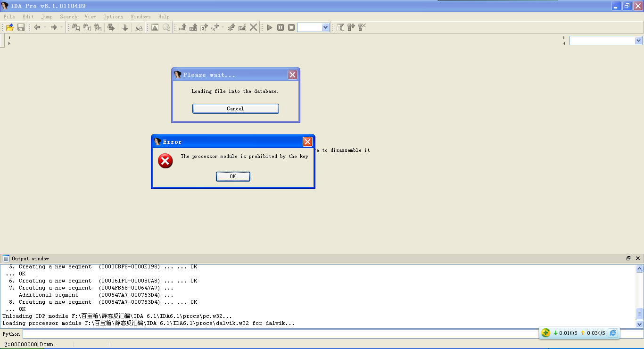Image resolution: width=644 pixels, height=349 pixels.
Task: Open the Help menu
Action: (x=164, y=17)
